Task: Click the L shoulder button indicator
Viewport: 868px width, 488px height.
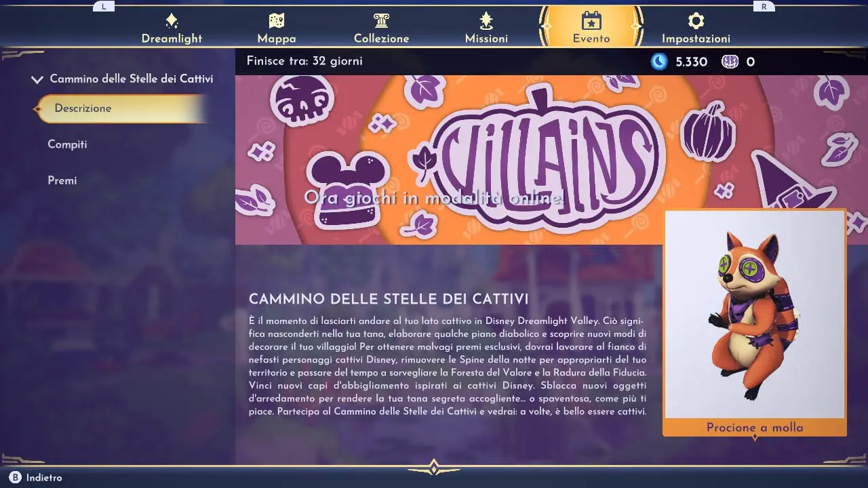Action: click(103, 6)
